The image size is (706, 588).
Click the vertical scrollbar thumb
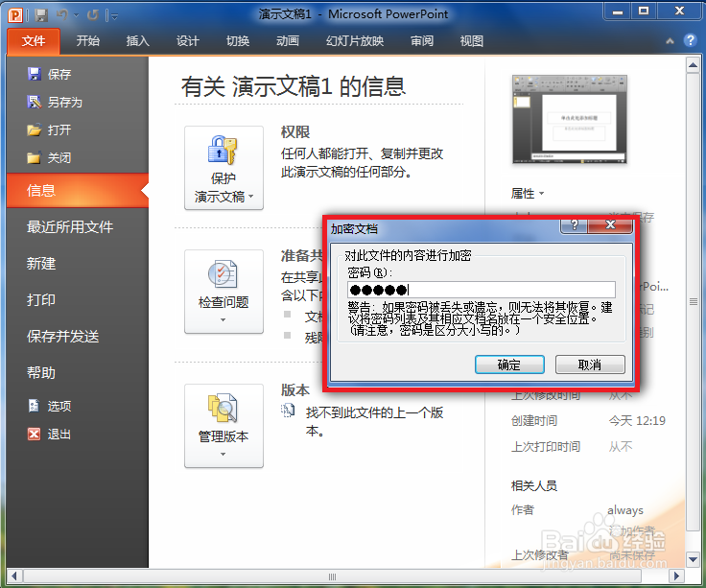[x=693, y=301]
